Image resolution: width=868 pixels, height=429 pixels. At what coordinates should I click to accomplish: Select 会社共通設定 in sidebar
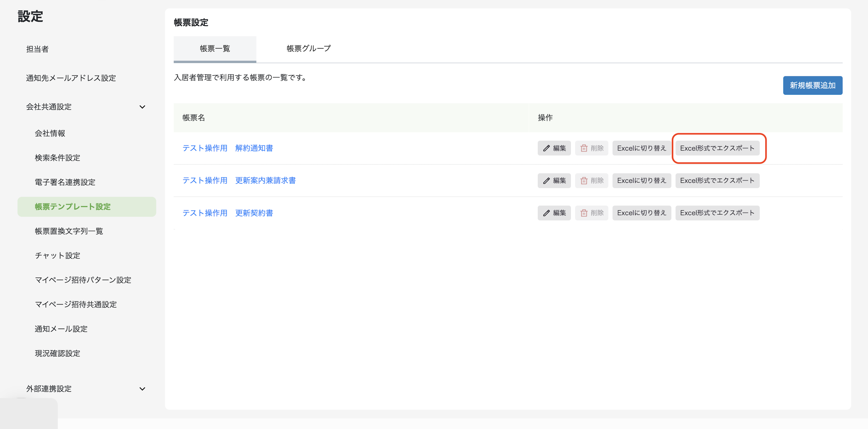pos(49,107)
